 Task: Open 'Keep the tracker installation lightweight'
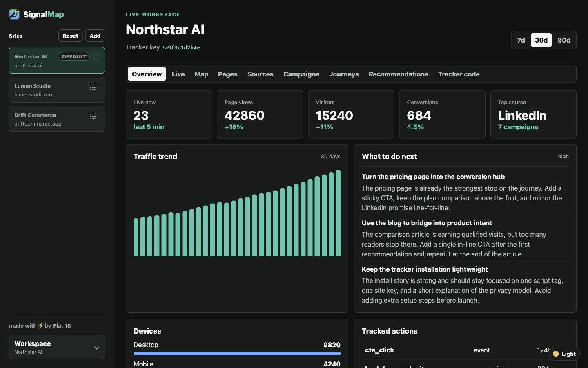[425, 269]
